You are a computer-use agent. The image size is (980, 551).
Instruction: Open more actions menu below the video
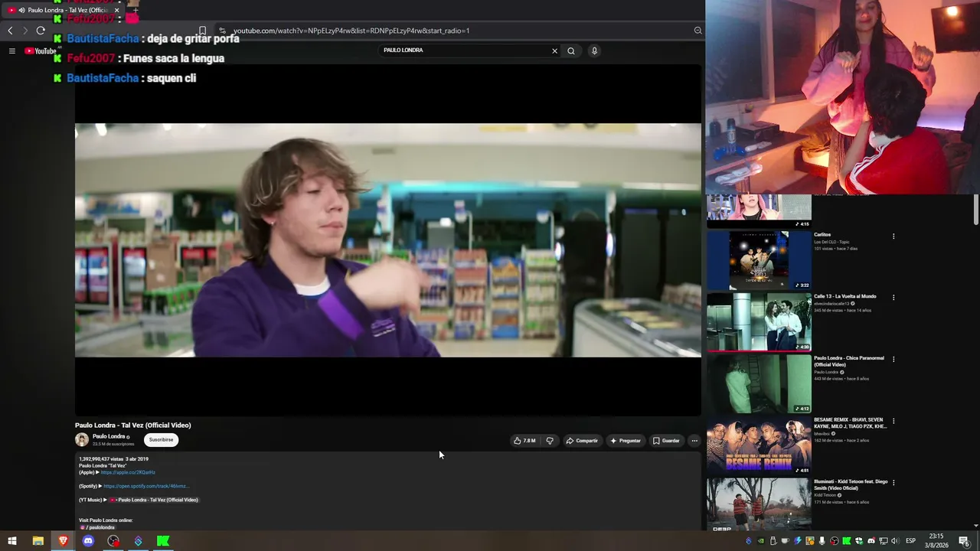pyautogui.click(x=694, y=441)
